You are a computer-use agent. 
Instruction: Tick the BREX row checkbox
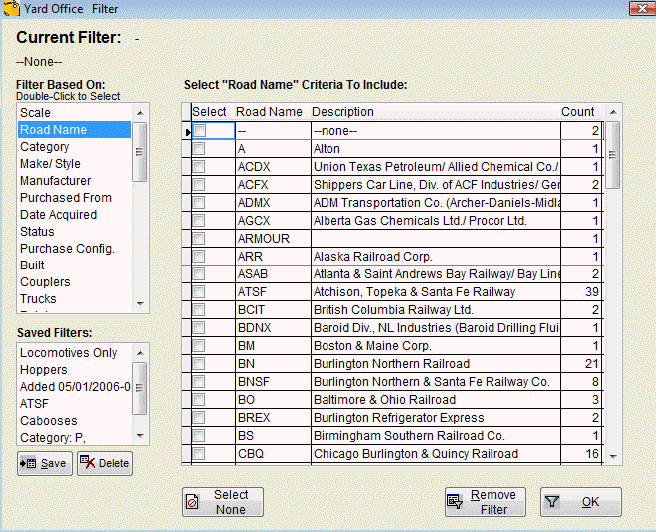tap(199, 417)
